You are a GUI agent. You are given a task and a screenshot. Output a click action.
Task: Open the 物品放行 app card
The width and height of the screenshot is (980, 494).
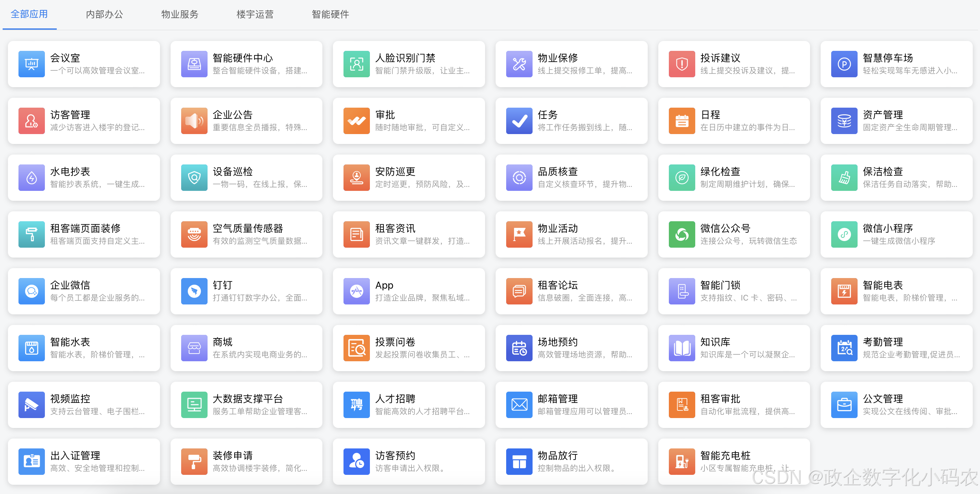click(571, 461)
